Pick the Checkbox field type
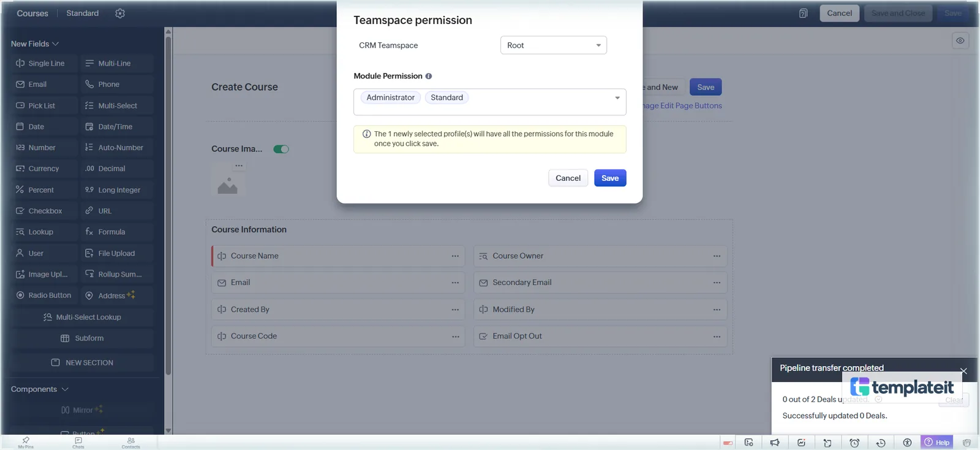Image resolution: width=980 pixels, height=450 pixels. point(45,211)
